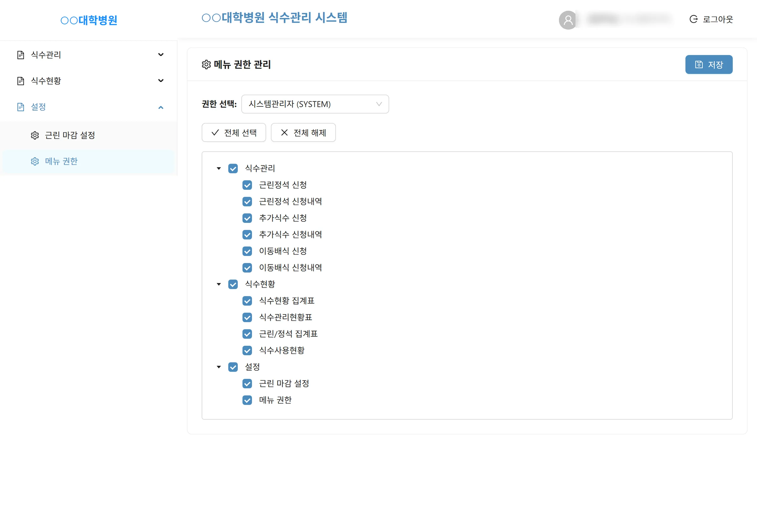Expand 식수현황 sidebar menu chevron
The image size is (757, 532).
[x=161, y=81]
